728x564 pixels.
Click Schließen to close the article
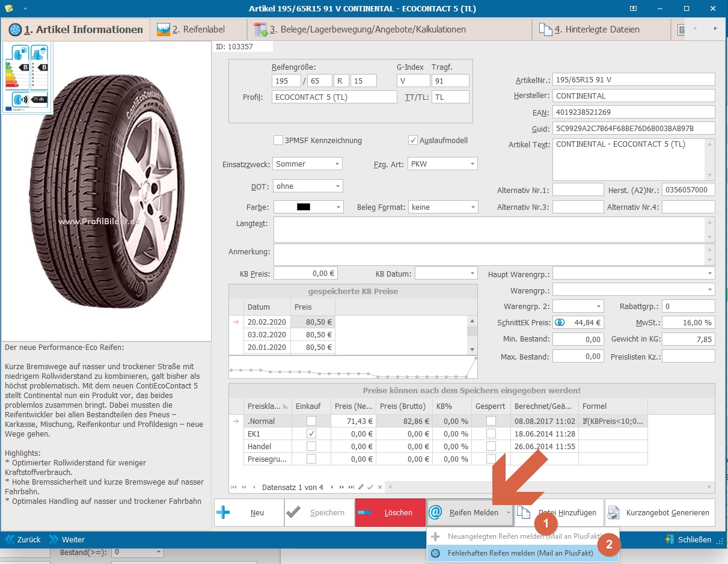(x=688, y=540)
